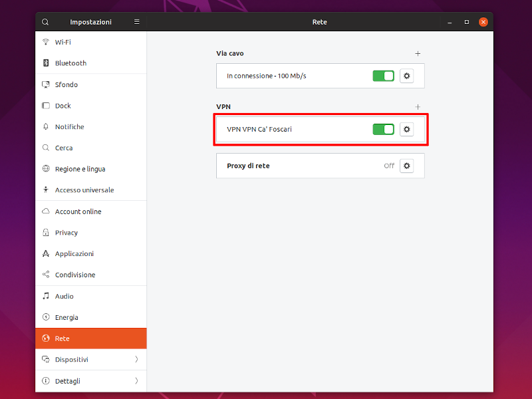Click the VPN section heading
This screenshot has width=532, height=399.
(x=223, y=106)
